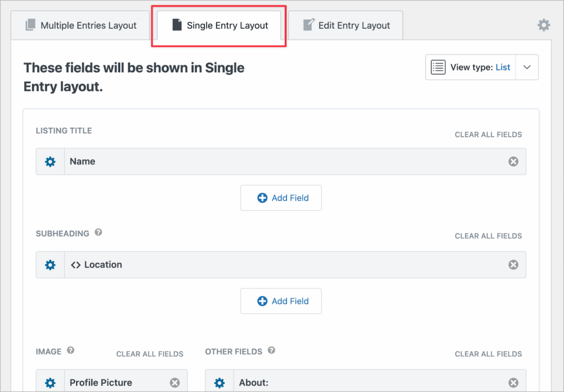Screen dimensions: 564x392
Task: Click the Profile Picture field label
Action: click(101, 383)
